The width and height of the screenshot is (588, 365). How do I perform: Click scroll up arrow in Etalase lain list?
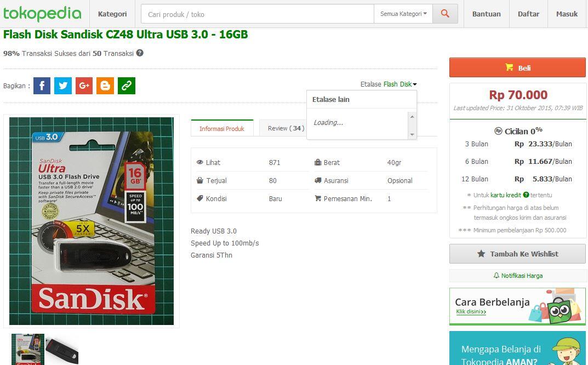tap(412, 117)
